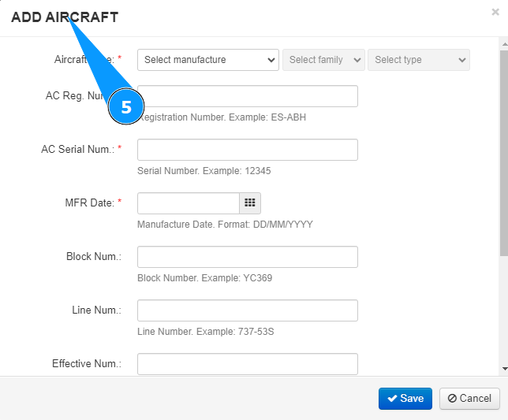Click the Block Num. label text
This screenshot has width=508, height=420.
click(93, 257)
